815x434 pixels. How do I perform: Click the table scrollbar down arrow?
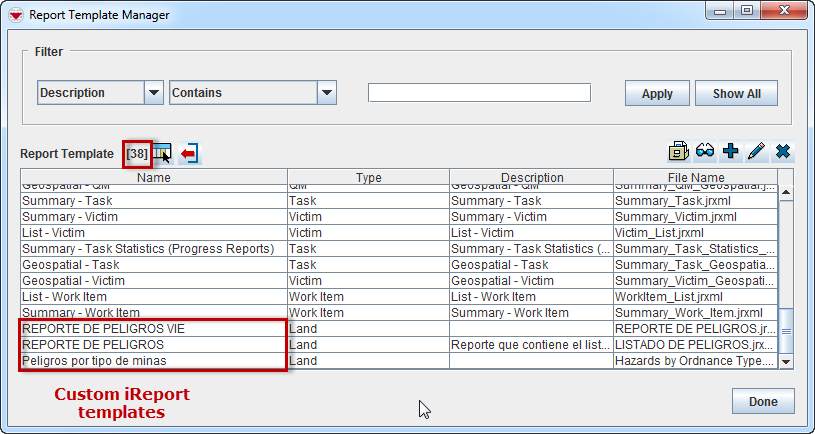(785, 362)
